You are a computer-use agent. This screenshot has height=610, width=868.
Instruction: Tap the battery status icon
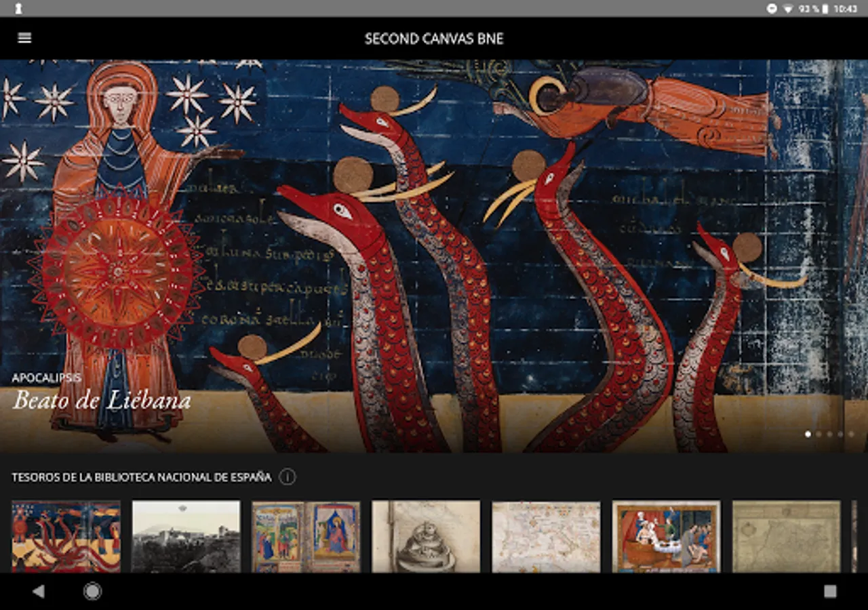click(x=826, y=9)
